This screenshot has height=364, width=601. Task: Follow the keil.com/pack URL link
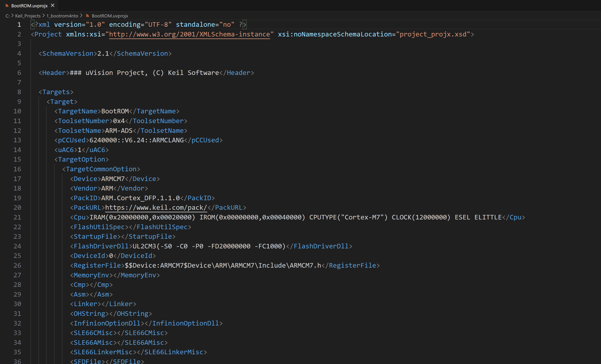click(x=156, y=208)
